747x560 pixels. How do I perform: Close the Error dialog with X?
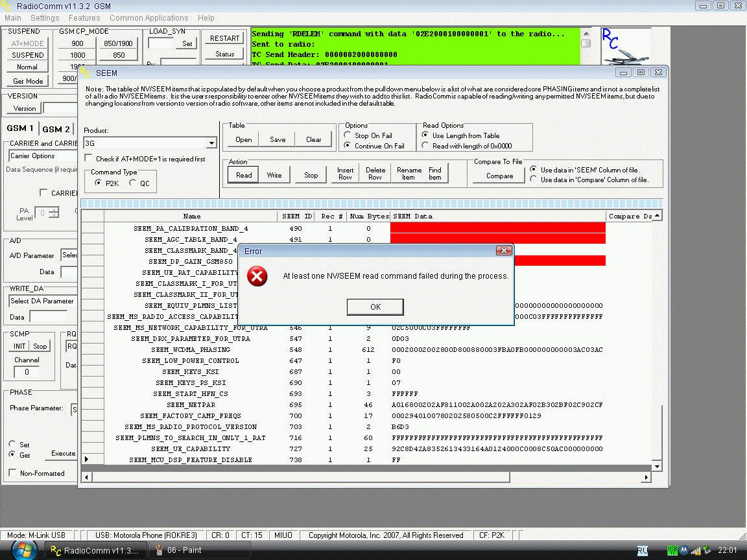[x=504, y=250]
